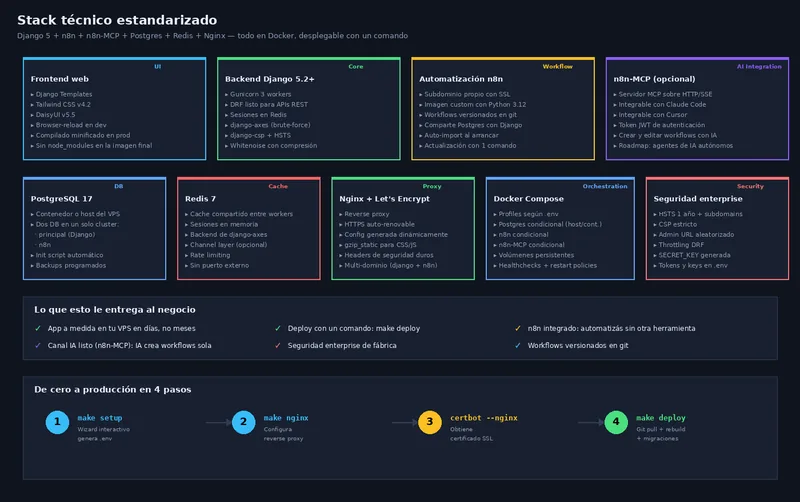Click the 'Token JWT de autenticación' bullet
This screenshot has height=502, width=800.
pos(659,125)
